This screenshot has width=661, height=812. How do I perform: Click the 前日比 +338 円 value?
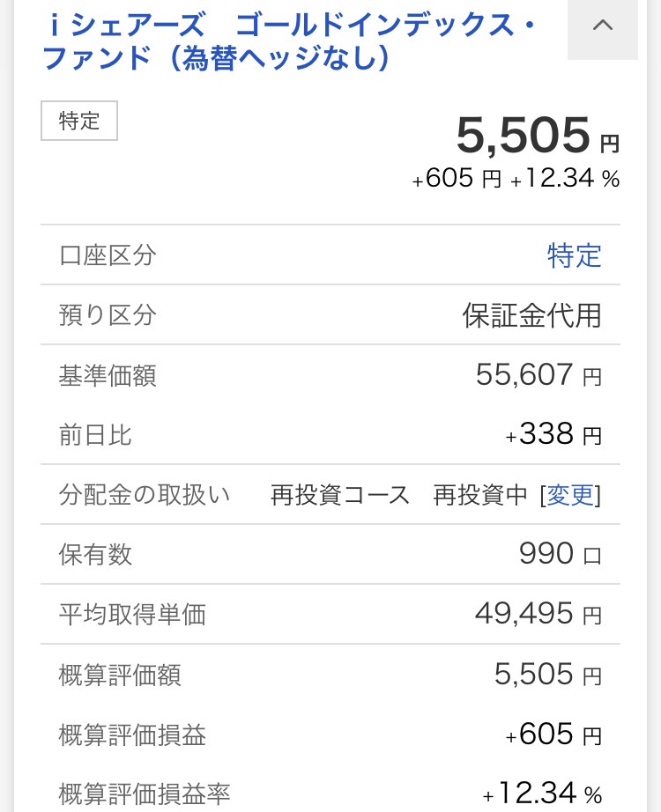click(x=553, y=434)
